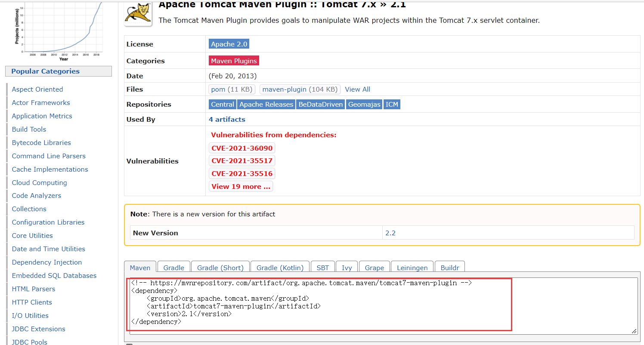Viewport: 644px width, 345px height.
Task: Open the Actor Frameworks category
Action: (41, 103)
